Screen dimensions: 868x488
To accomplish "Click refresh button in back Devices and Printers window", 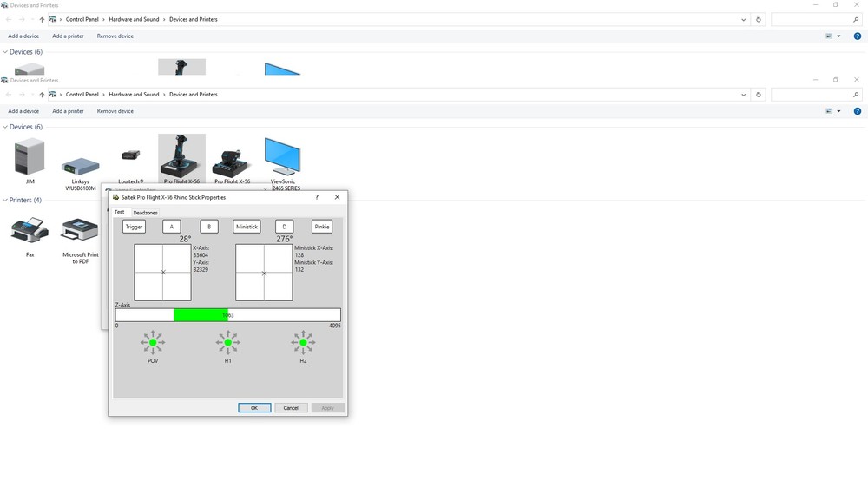I will click(x=759, y=19).
